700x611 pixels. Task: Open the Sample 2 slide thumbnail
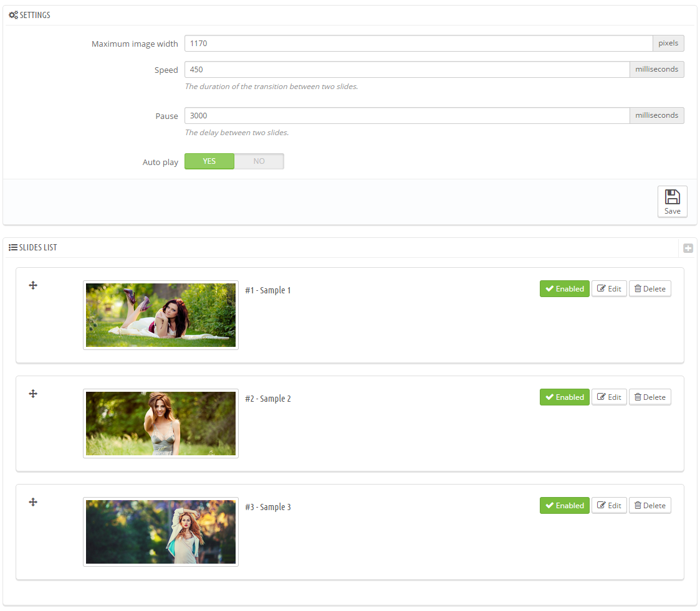pyautogui.click(x=161, y=424)
